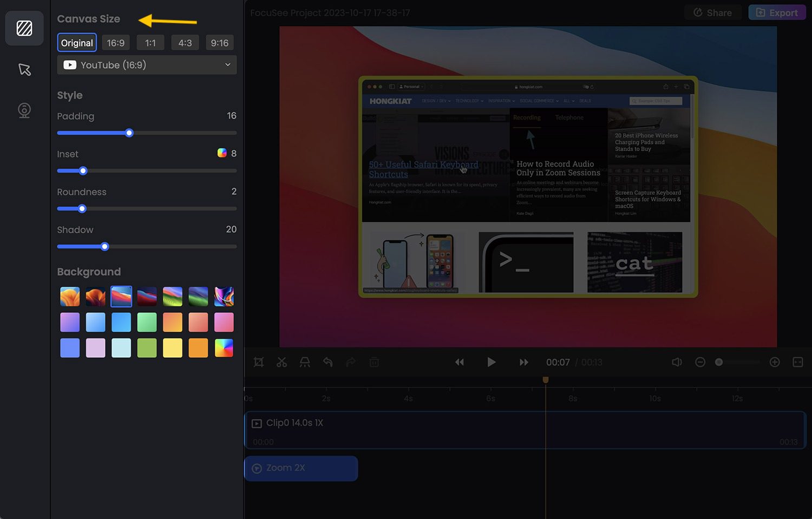Screen dimensions: 812x519
Task: Choose the dark Big Sur wallpaper background
Action: tap(147, 297)
